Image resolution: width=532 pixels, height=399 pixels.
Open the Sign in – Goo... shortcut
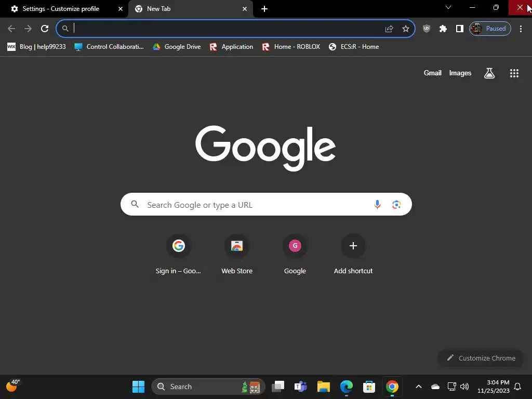pyautogui.click(x=179, y=255)
